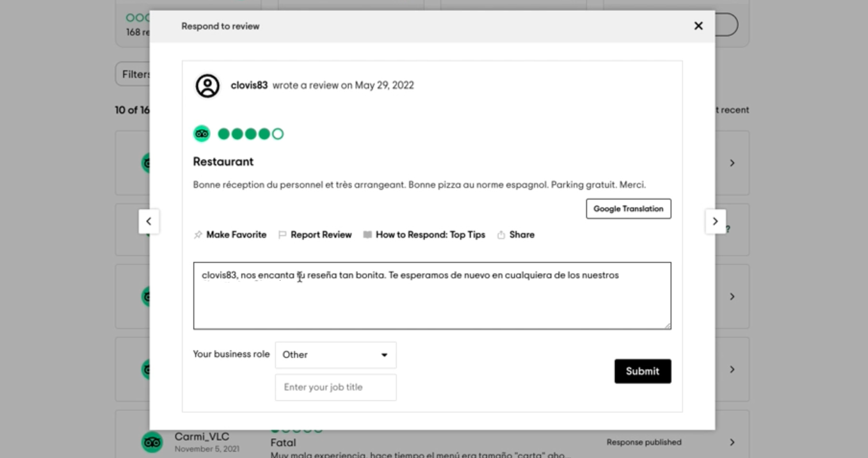Click Make Favorite link

point(236,235)
